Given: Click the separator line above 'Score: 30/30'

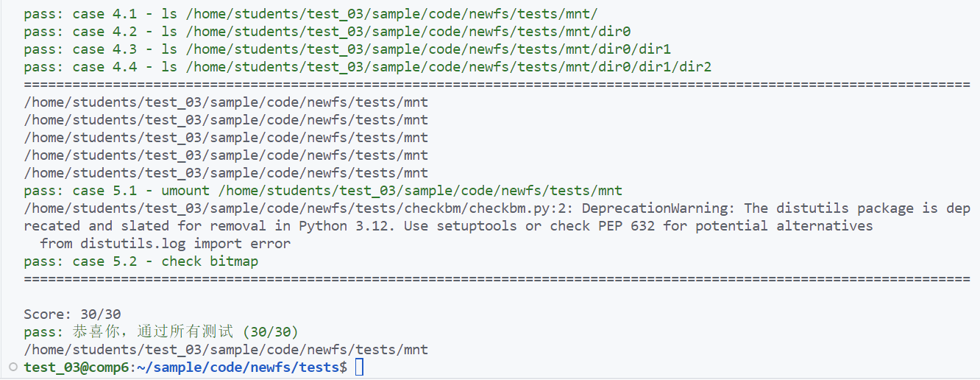Looking at the screenshot, I should point(497,279).
